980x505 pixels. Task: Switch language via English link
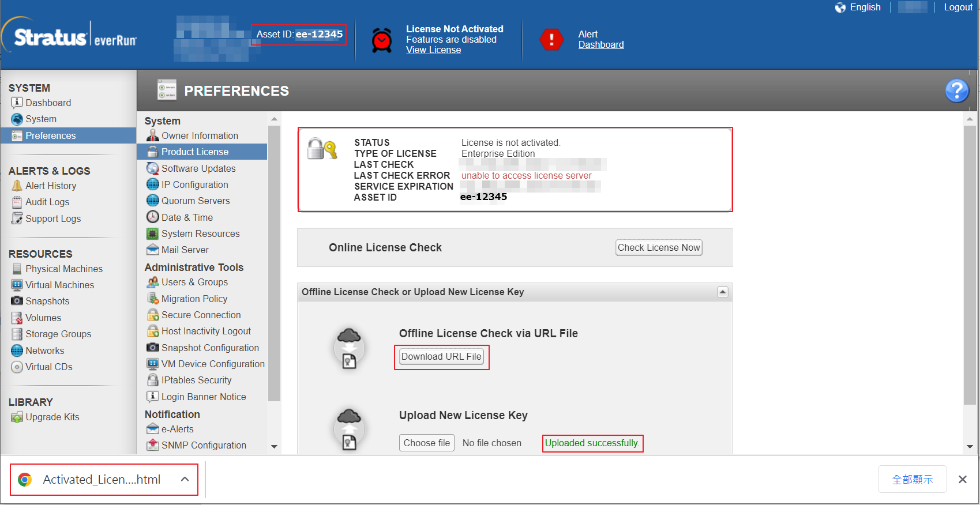pyautogui.click(x=865, y=7)
